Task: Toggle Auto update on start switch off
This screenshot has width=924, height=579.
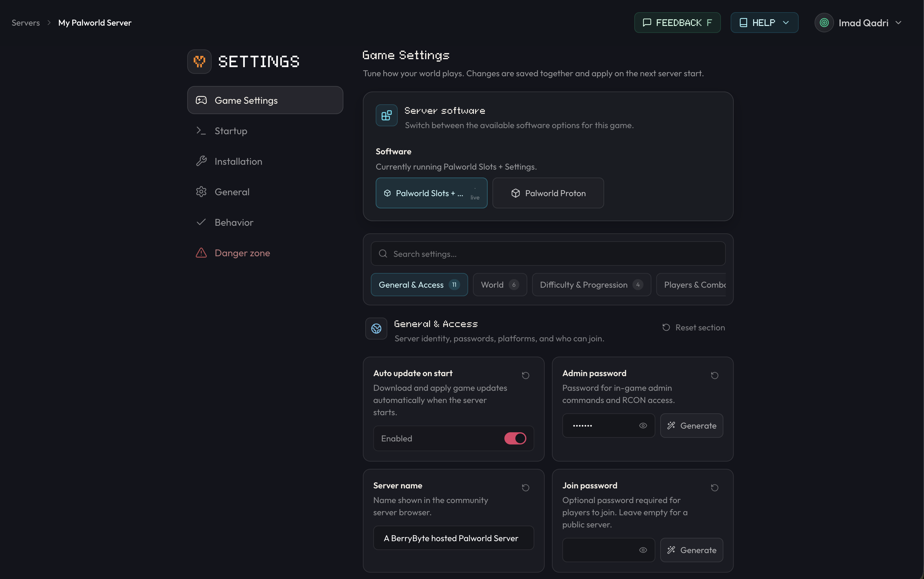Action: pos(515,438)
